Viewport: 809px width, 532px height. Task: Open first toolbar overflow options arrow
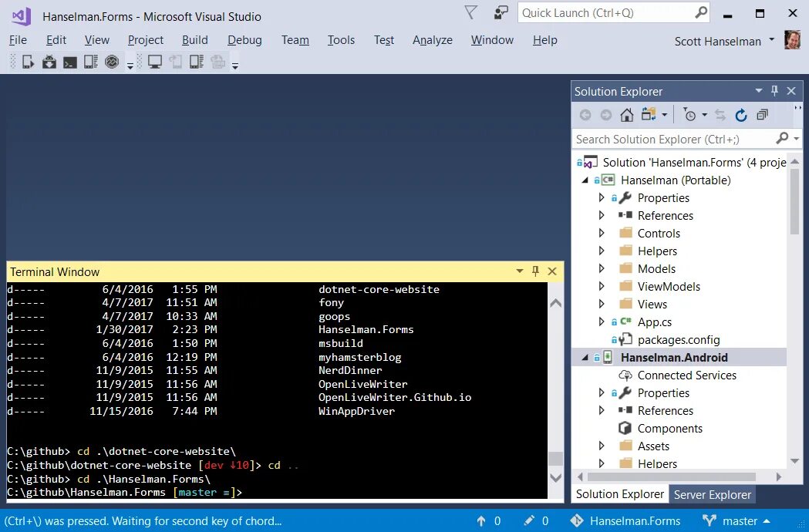130,66
